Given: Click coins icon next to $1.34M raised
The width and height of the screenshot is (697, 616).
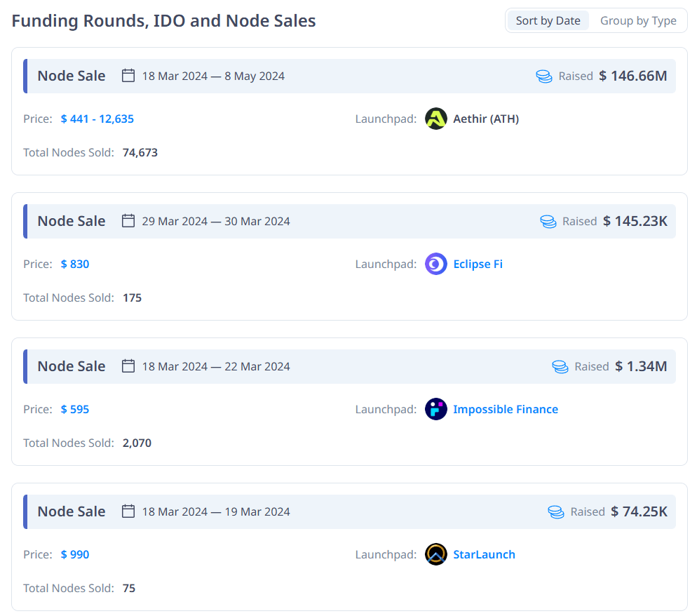Looking at the screenshot, I should tap(560, 366).
